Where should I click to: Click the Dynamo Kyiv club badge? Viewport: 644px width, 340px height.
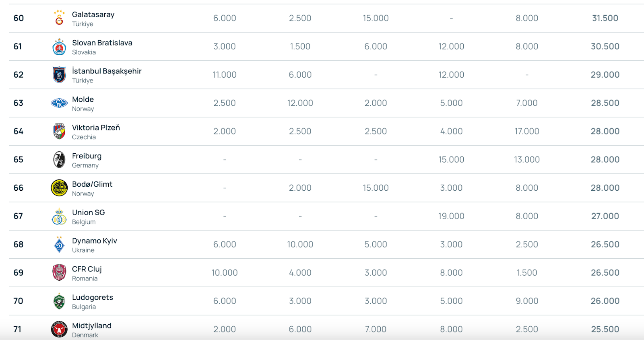point(59,244)
